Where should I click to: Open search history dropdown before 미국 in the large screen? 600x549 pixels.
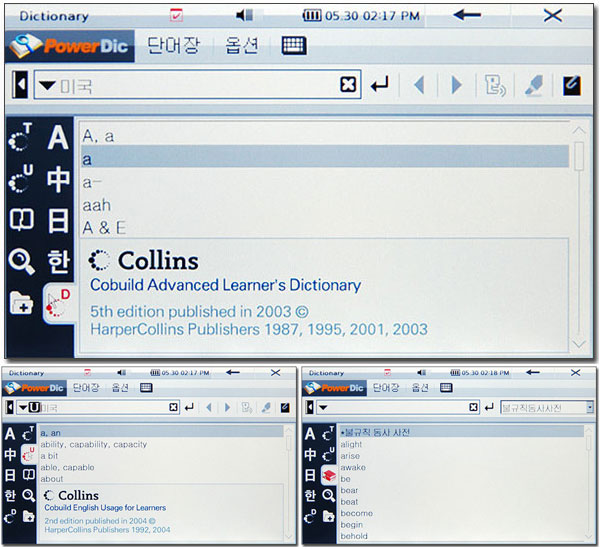point(47,85)
